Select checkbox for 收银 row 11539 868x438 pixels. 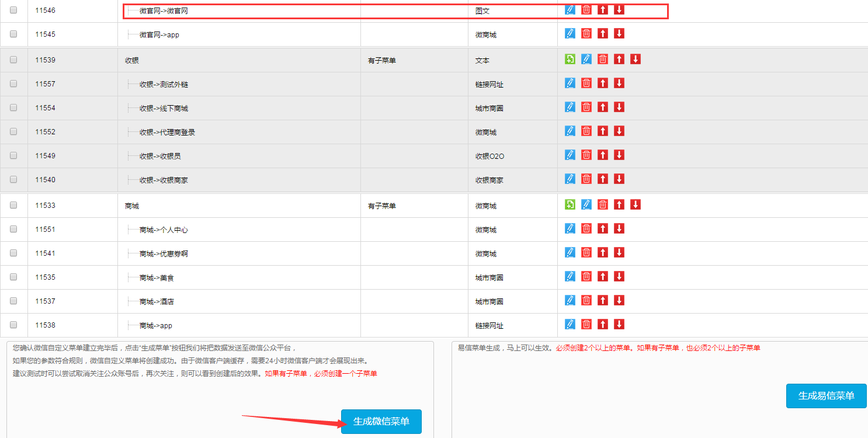[x=13, y=60]
